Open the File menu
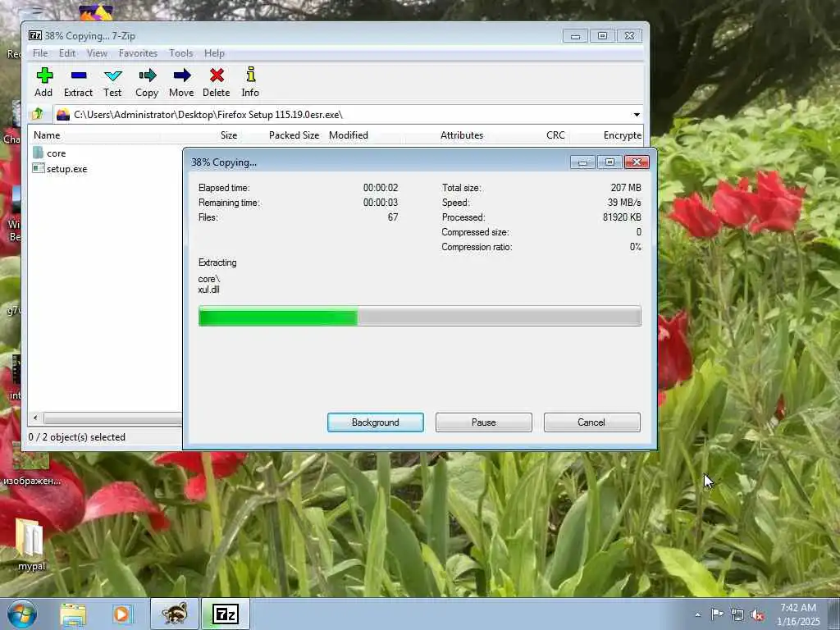The height and width of the screenshot is (630, 840). 40,53
